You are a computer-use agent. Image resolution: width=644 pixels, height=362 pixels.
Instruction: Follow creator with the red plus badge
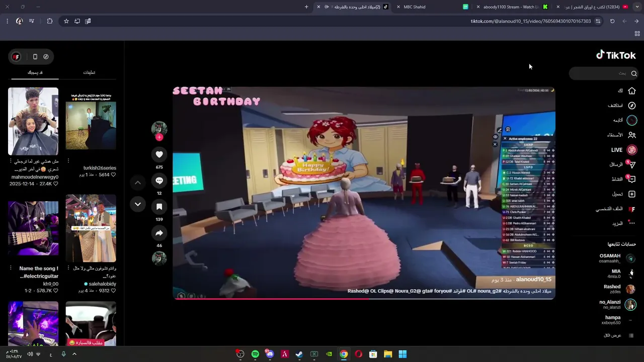(x=159, y=137)
